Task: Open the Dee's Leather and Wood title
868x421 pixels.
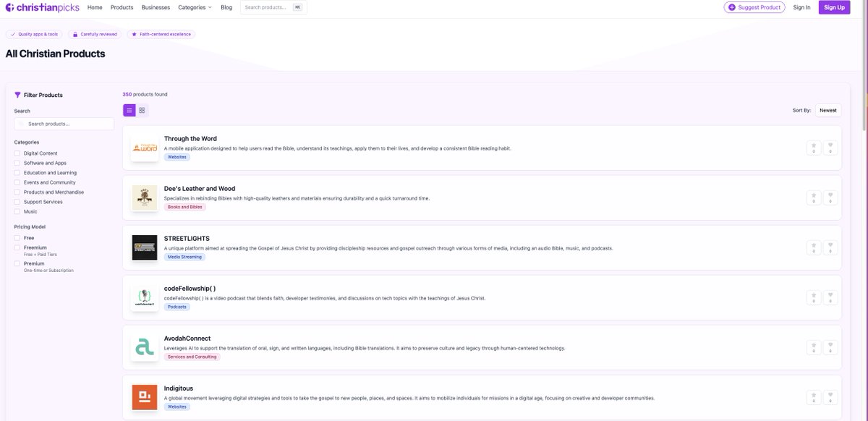Action: tap(200, 189)
